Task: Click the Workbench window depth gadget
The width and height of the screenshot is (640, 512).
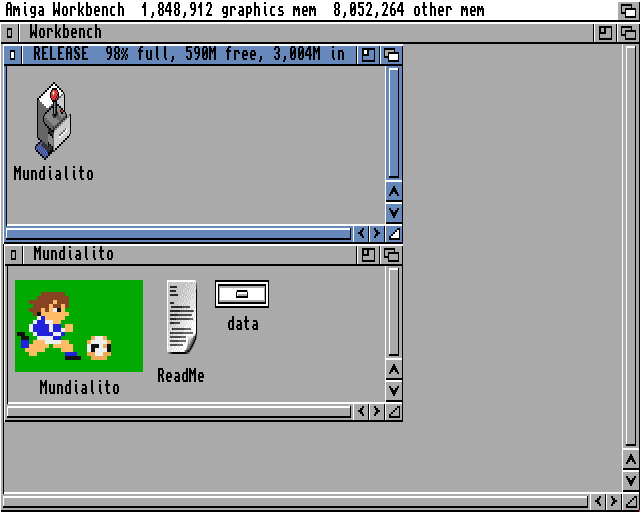Action: pos(629,33)
